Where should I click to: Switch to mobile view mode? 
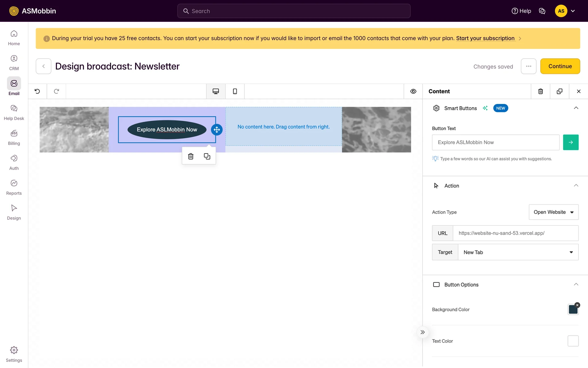click(235, 91)
